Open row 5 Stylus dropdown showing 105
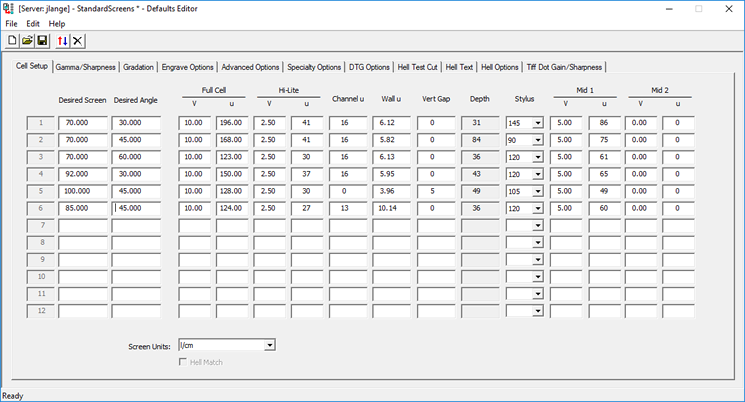 [538, 191]
